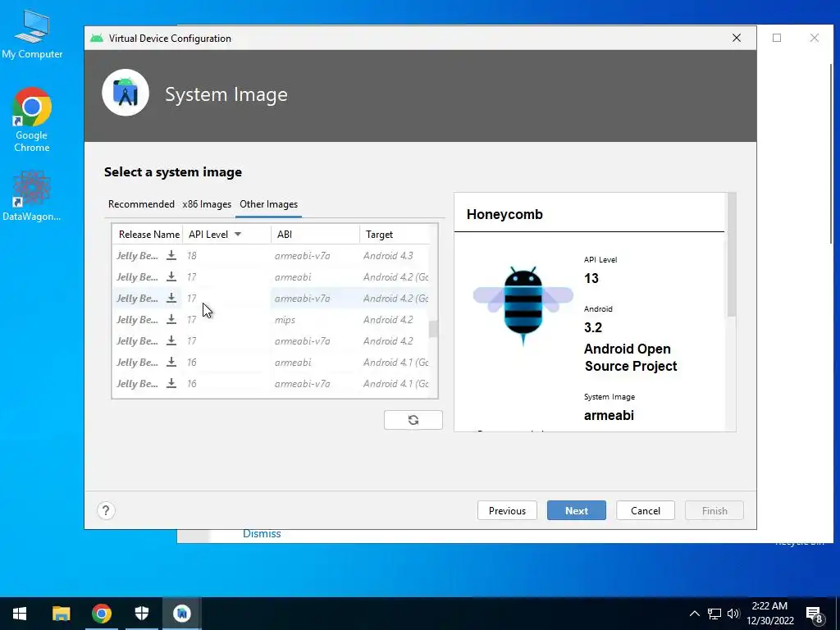Cancel the virtual device configuration

click(646, 510)
